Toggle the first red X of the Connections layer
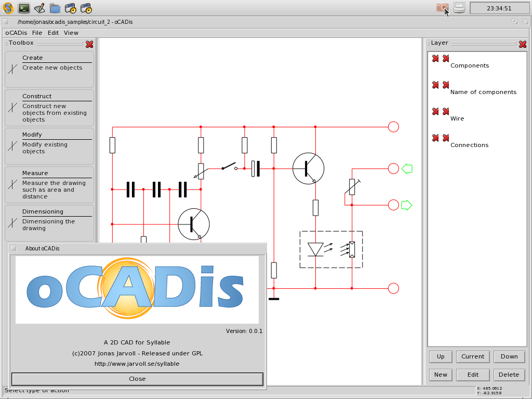This screenshot has width=532, height=399. 435,138
